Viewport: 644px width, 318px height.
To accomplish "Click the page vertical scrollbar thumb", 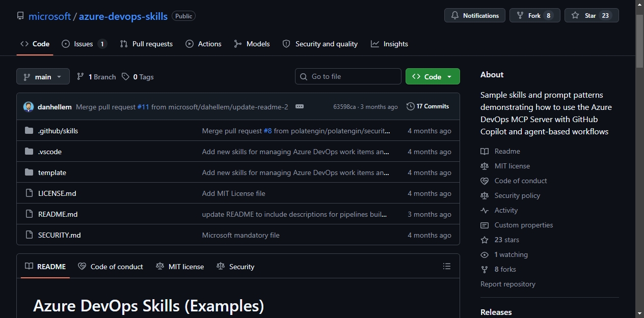I will point(640,41).
